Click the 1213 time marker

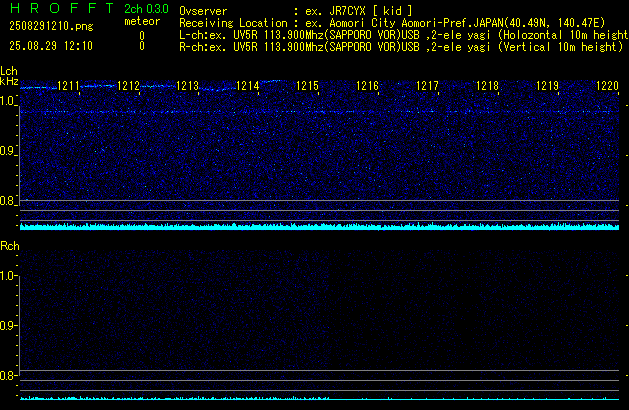coord(188,86)
